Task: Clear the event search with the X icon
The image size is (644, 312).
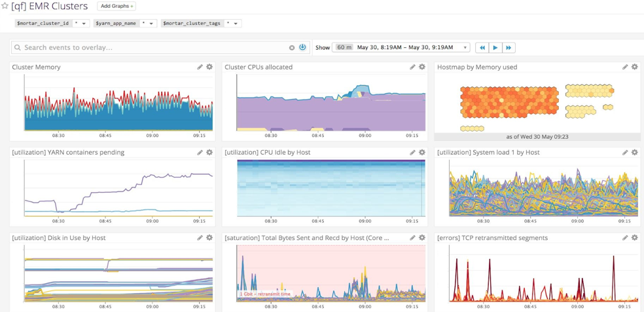Action: click(x=292, y=48)
